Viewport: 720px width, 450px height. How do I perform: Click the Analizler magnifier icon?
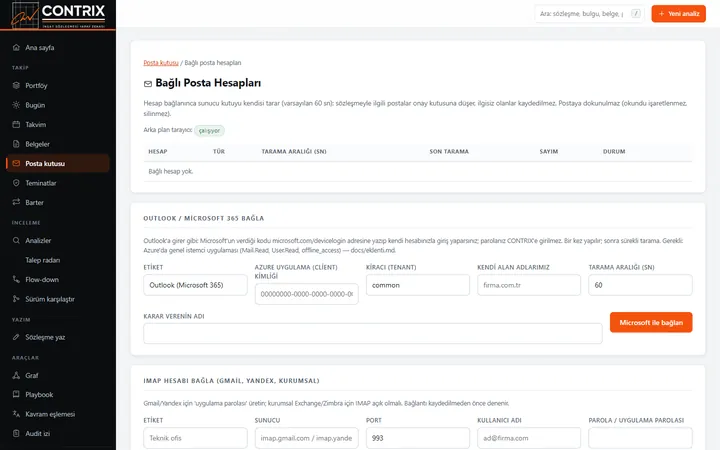click(16, 240)
